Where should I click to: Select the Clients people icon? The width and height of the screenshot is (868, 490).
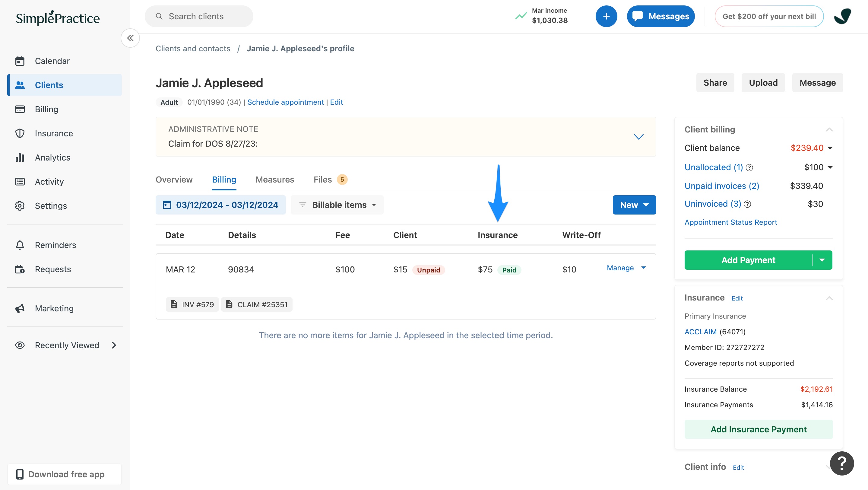click(x=20, y=85)
